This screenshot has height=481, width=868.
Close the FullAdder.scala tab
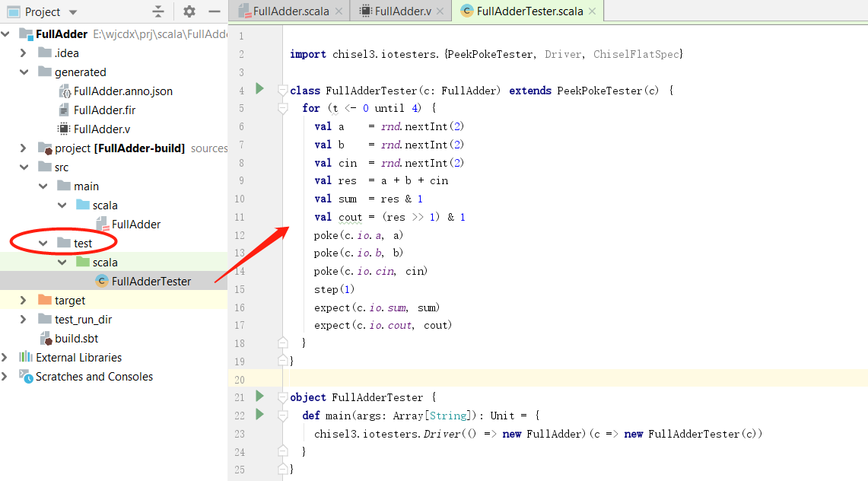pos(339,11)
